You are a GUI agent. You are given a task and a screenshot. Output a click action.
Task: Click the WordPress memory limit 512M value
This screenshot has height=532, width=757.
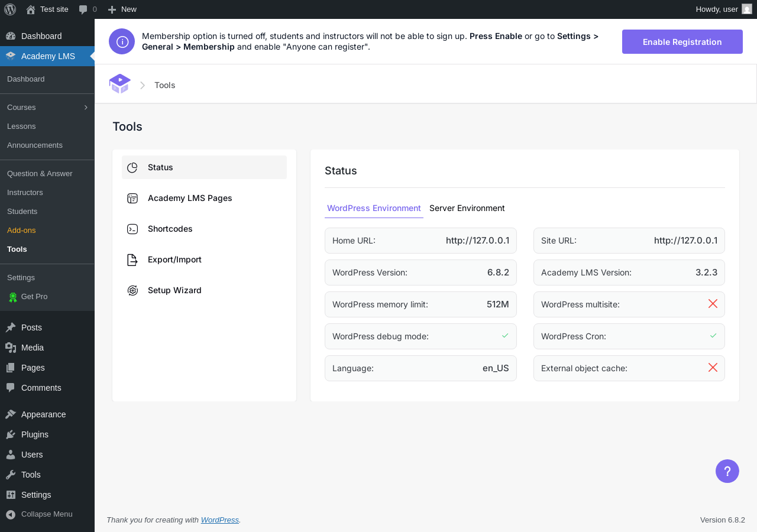pyautogui.click(x=498, y=304)
